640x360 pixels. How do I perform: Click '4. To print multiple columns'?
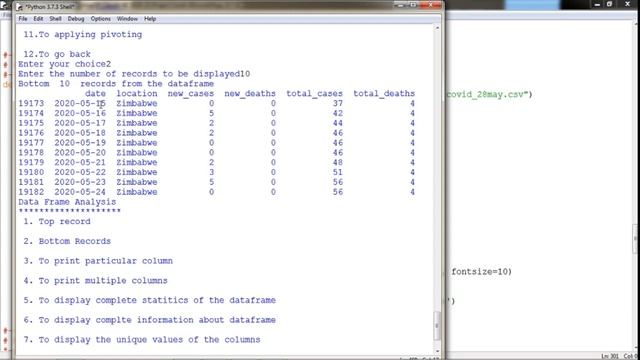[x=96, y=280]
